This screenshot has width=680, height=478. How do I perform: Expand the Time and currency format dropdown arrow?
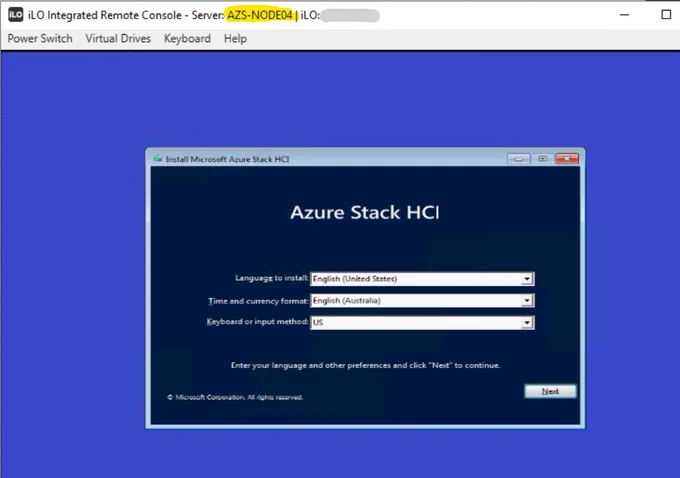point(527,301)
